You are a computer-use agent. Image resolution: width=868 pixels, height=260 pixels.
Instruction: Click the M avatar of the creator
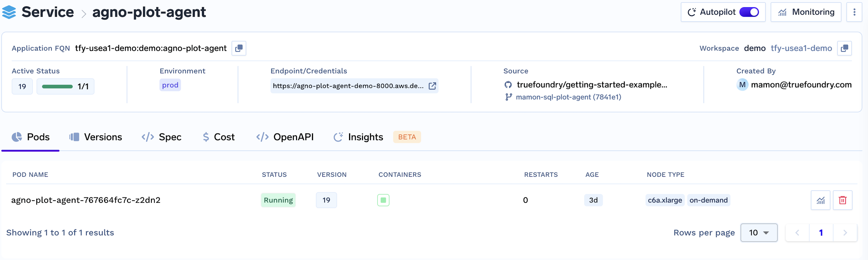(x=742, y=85)
